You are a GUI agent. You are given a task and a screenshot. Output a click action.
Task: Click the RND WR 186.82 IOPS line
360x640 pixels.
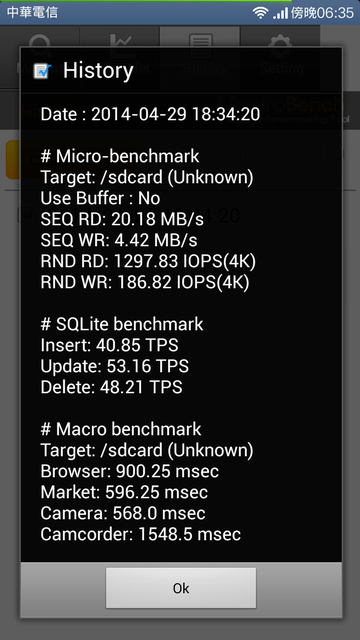point(144,282)
